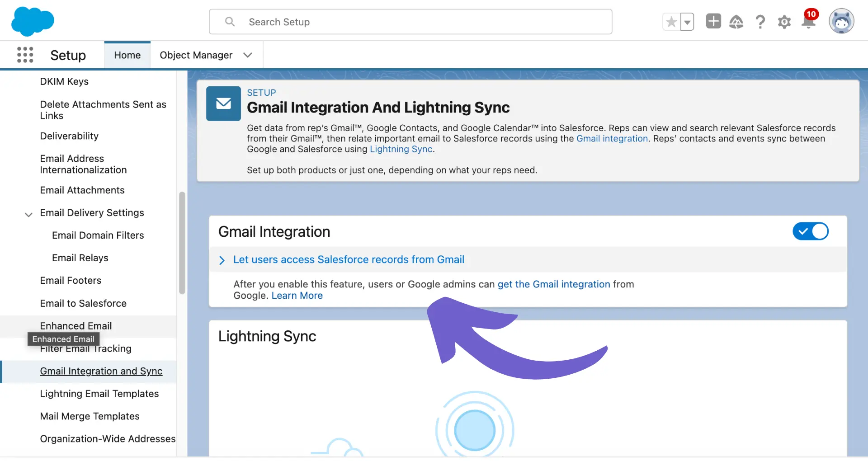This screenshot has width=868, height=461.
Task: Open Email to Salesforce
Action: (x=83, y=303)
